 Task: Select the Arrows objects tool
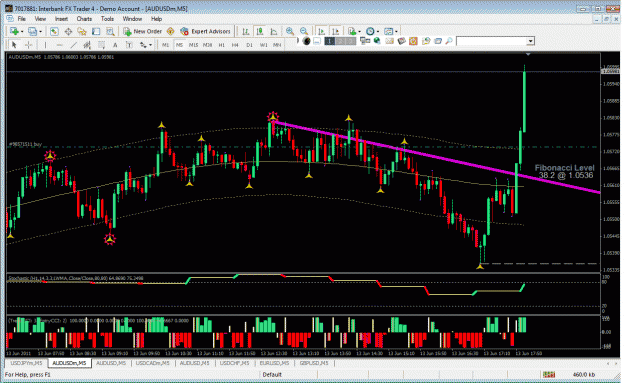coord(143,45)
